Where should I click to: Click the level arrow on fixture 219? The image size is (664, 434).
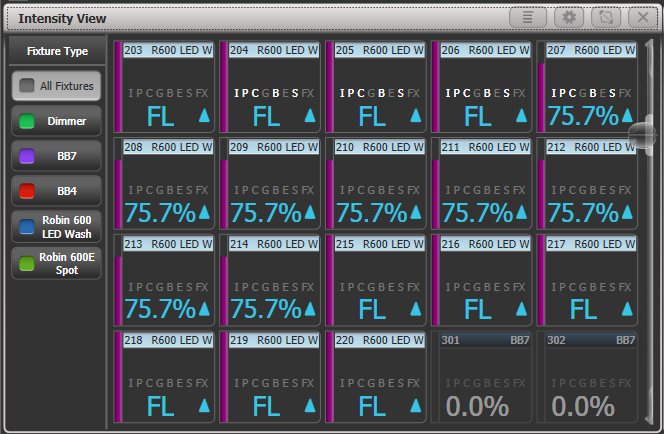click(310, 406)
